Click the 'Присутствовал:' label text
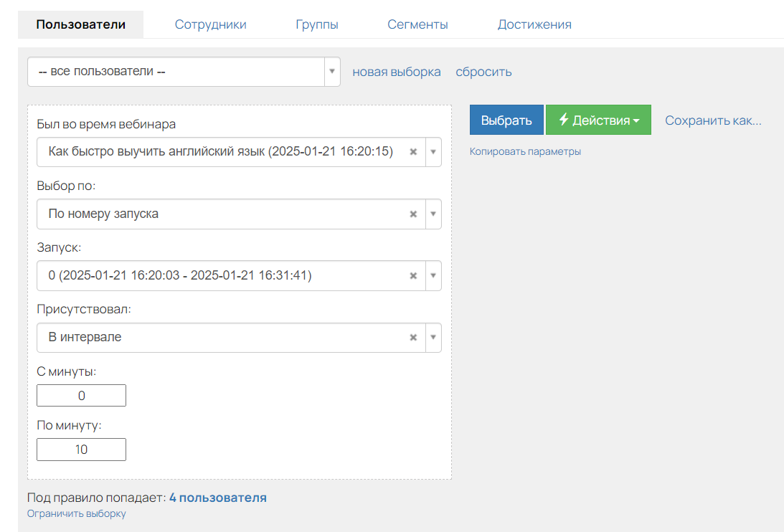The height and width of the screenshot is (532, 784). (x=84, y=310)
